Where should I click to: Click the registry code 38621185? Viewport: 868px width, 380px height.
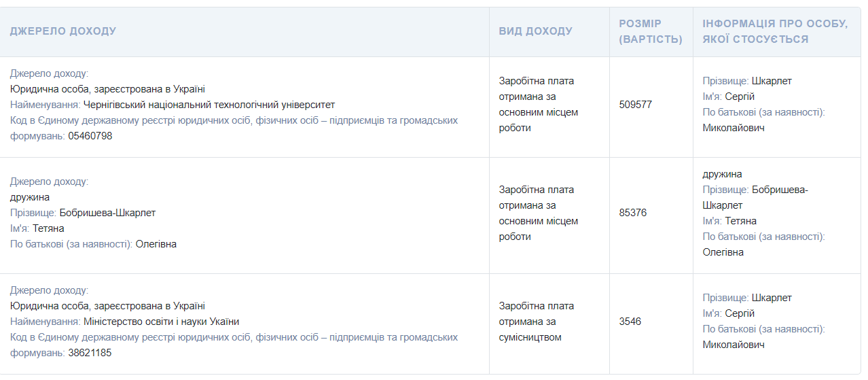tap(90, 353)
